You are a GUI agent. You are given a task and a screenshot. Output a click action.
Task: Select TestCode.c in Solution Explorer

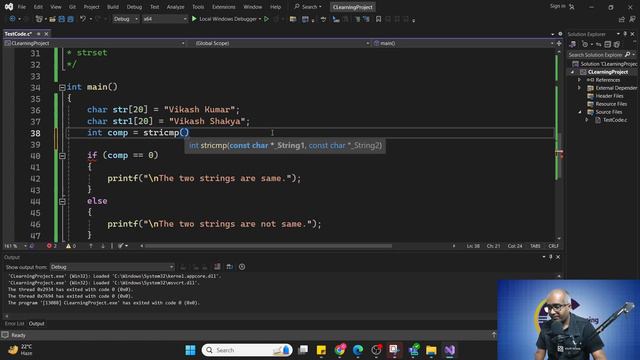tap(615, 120)
